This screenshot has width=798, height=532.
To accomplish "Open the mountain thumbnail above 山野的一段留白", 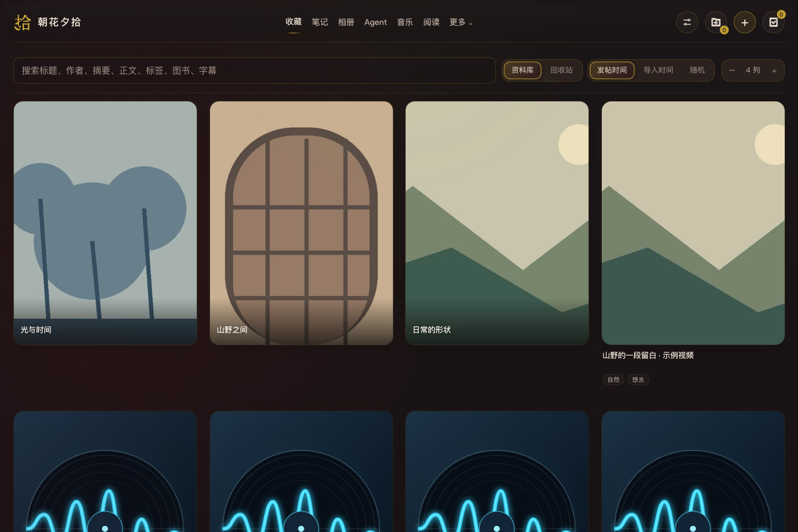I will click(693, 223).
